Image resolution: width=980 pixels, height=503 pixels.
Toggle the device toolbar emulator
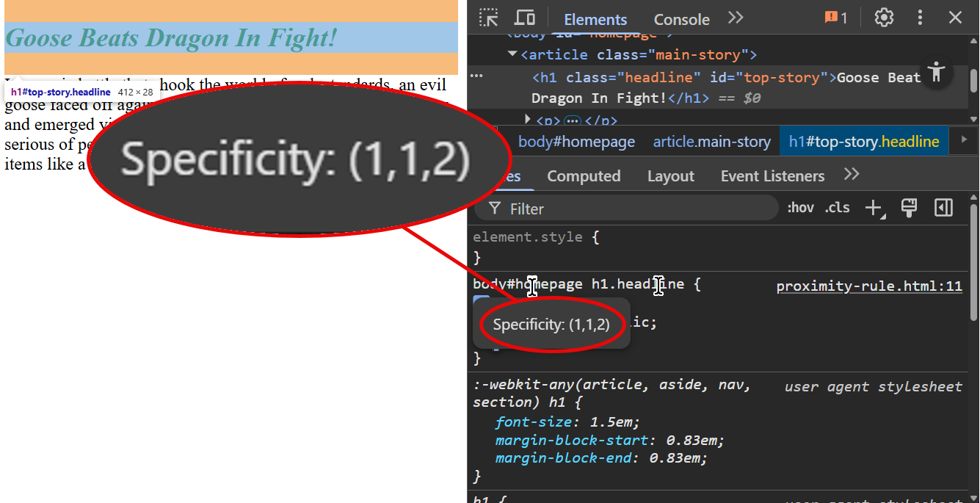pyautogui.click(x=523, y=18)
